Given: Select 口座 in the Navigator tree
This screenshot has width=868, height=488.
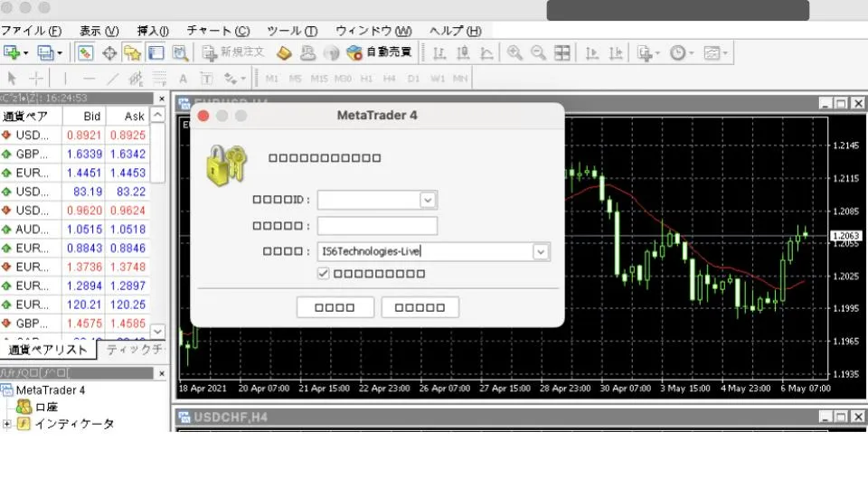Looking at the screenshot, I should pos(46,408).
